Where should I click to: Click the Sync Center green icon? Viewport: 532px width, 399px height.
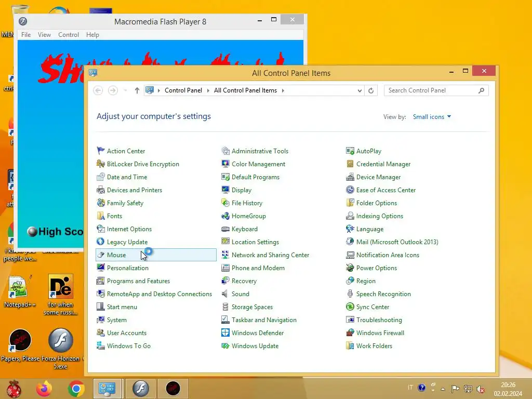[350, 307]
